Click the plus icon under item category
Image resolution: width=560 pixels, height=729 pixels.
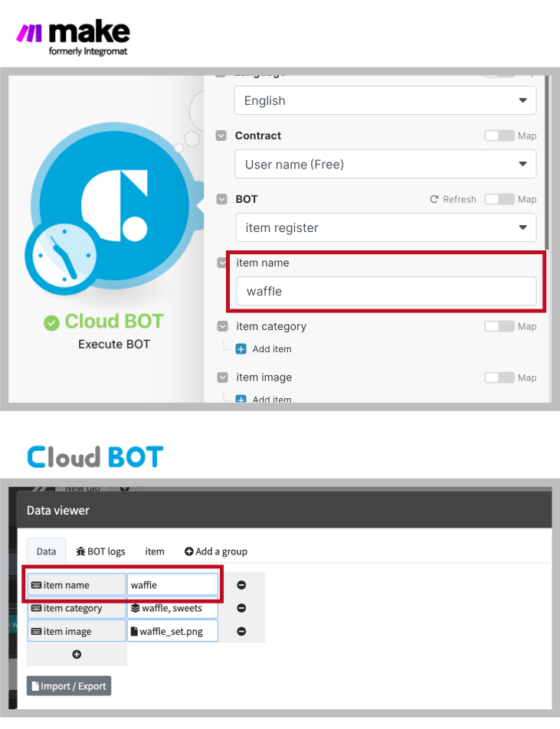tap(241, 349)
